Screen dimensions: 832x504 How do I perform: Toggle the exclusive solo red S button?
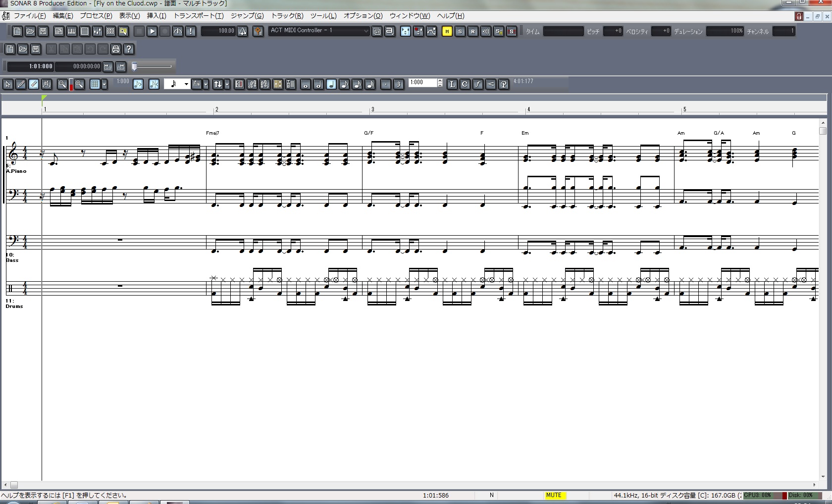(x=512, y=31)
